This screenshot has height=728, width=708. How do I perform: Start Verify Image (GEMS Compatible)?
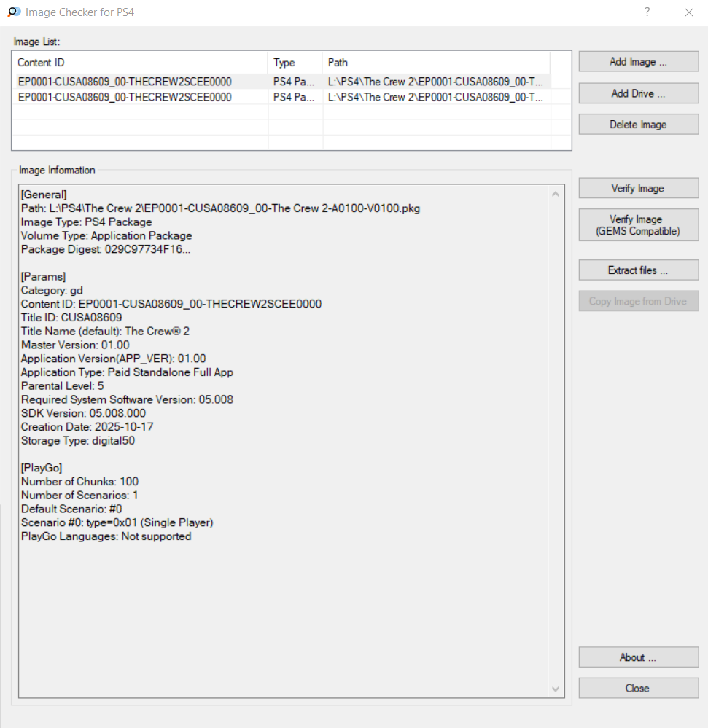point(638,225)
